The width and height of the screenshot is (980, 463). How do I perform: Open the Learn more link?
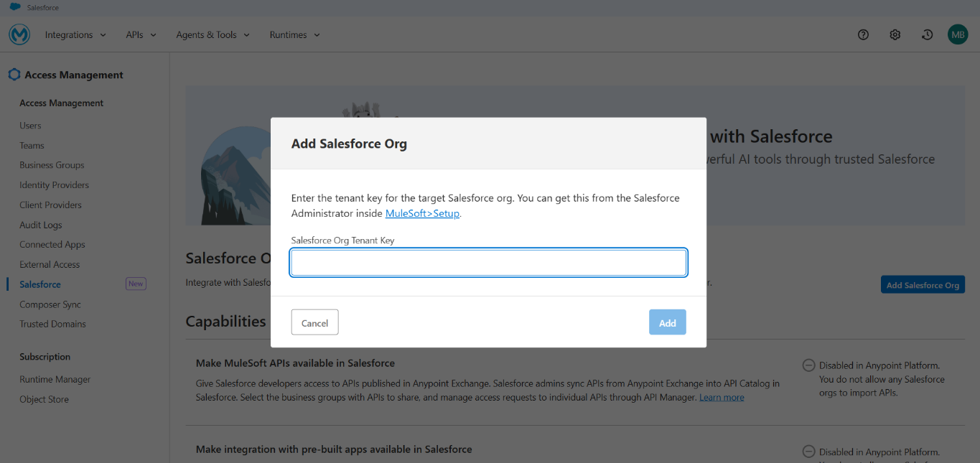coord(722,398)
